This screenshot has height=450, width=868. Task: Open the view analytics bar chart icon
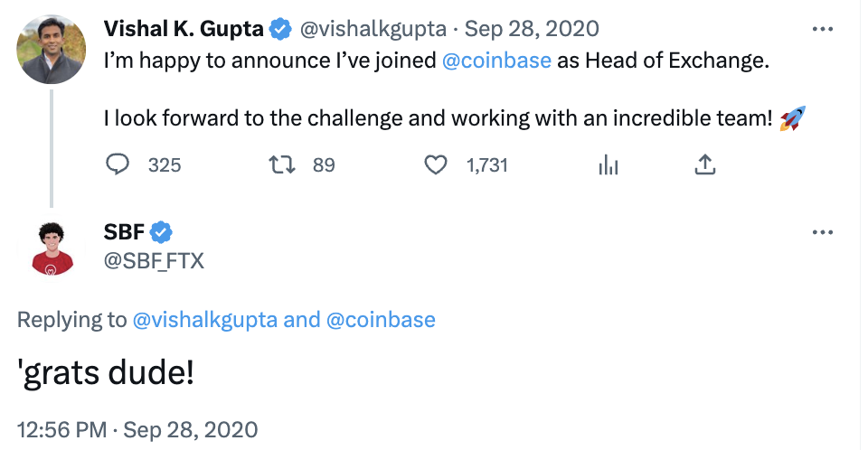pos(608,164)
